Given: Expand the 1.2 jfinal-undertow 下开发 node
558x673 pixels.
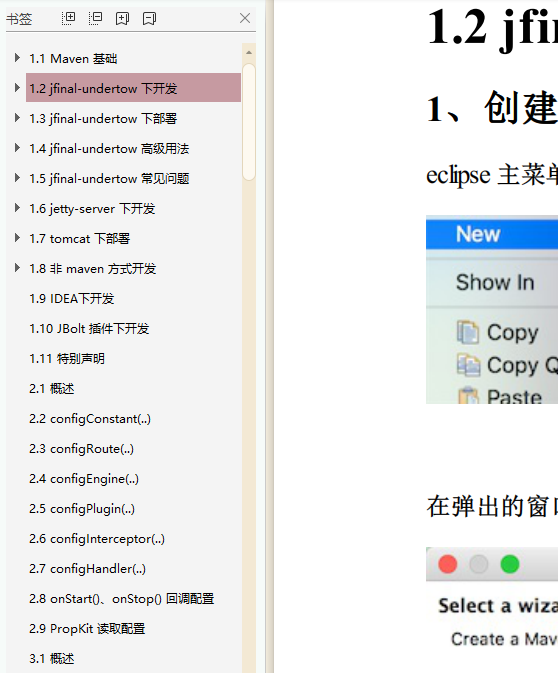Looking at the screenshot, I should 17,88.
